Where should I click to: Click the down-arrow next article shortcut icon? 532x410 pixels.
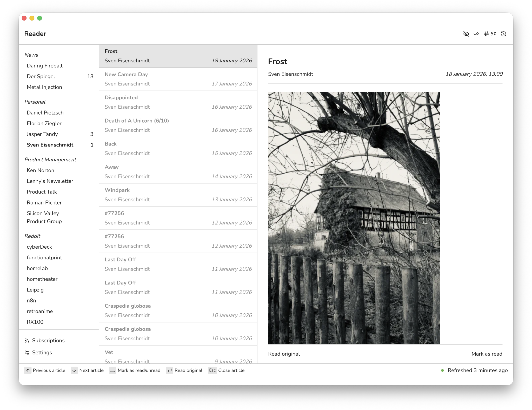[x=74, y=371]
